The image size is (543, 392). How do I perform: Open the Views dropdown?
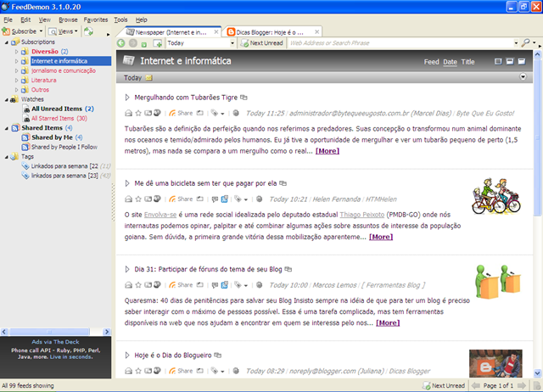63,31
